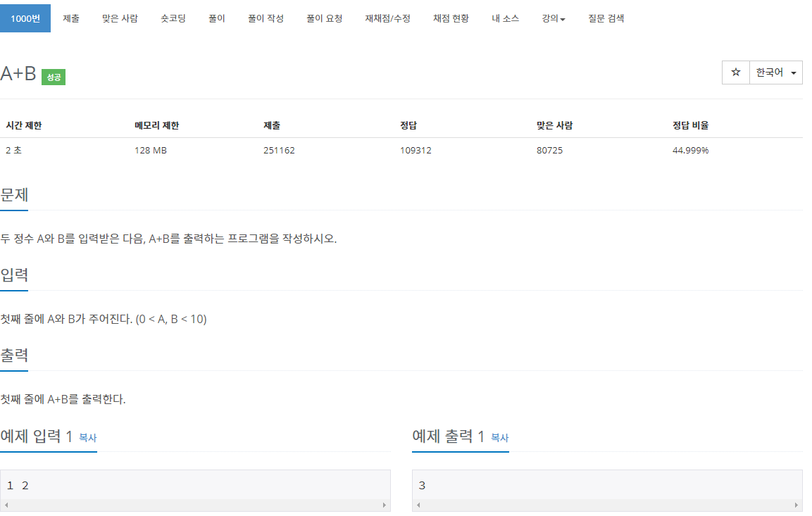Click scroll-right arrow in sample input box
812x516 pixels.
point(385,505)
